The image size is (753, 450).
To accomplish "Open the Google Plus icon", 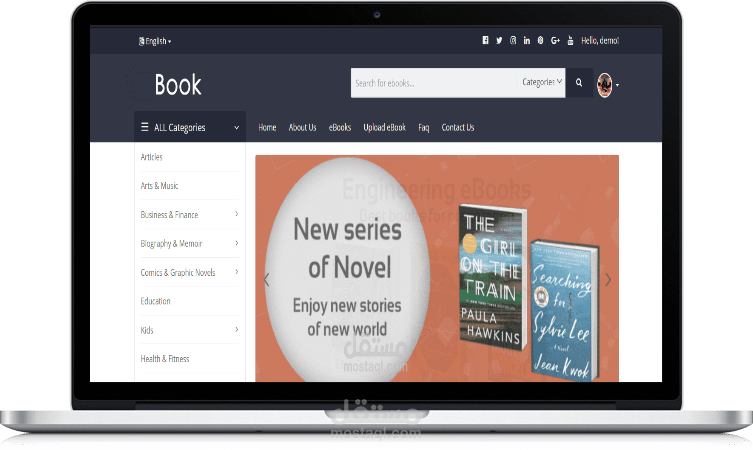I will [555, 40].
